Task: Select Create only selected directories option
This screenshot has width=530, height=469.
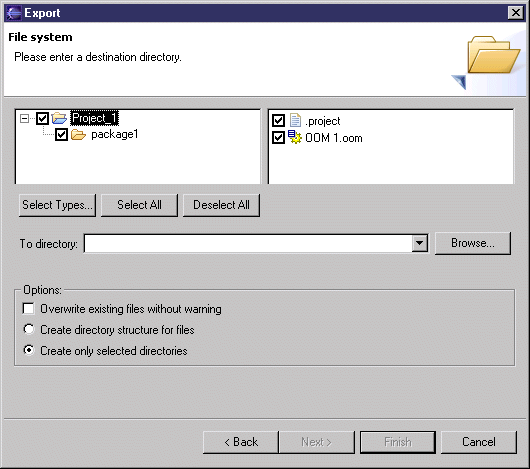Action: pos(29,350)
